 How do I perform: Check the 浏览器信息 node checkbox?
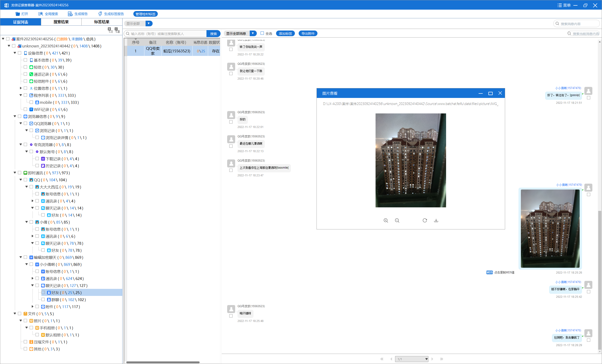tap(20, 116)
